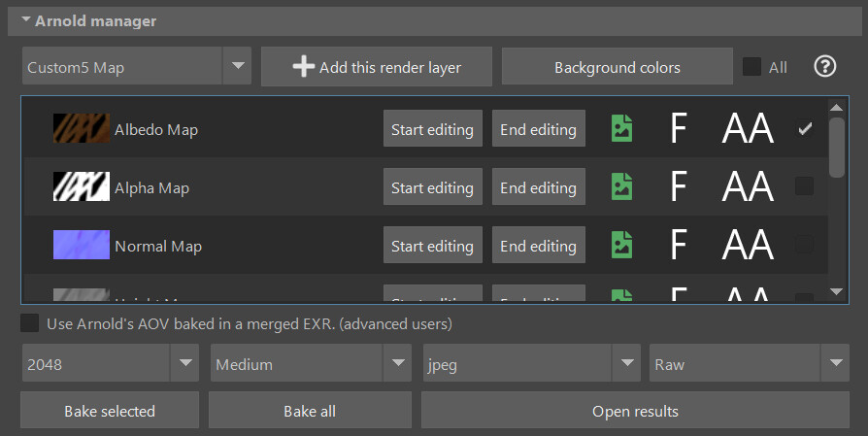Check the Normal Map selection checkbox
This screenshot has width=868, height=436.
(804, 245)
